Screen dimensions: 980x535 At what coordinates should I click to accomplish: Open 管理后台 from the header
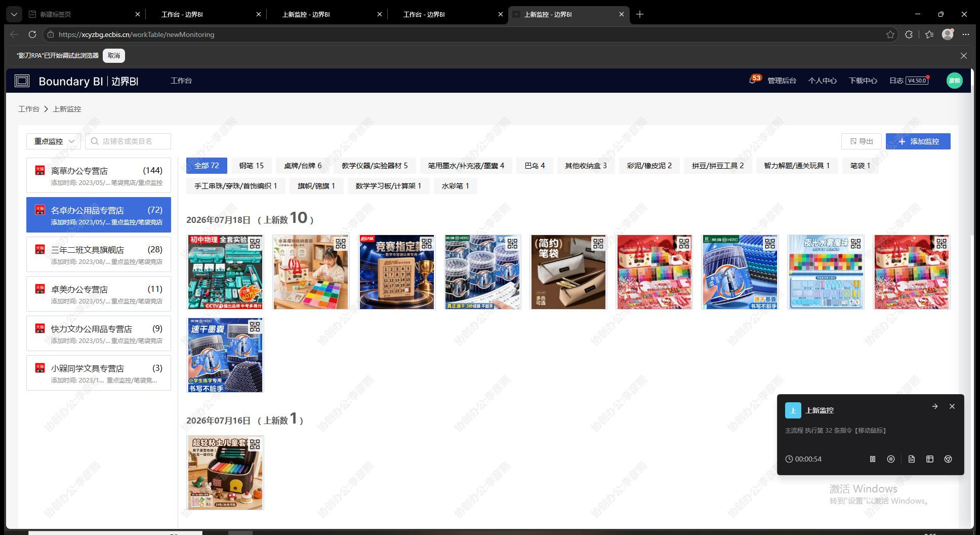[x=782, y=81]
